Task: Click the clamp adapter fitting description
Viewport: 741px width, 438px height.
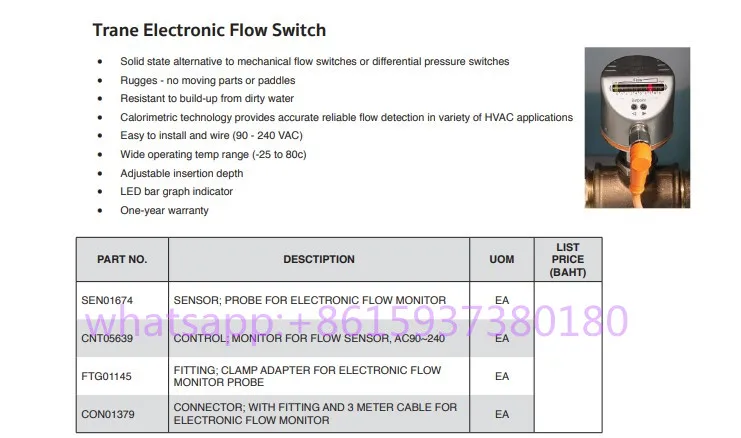Action: (307, 376)
